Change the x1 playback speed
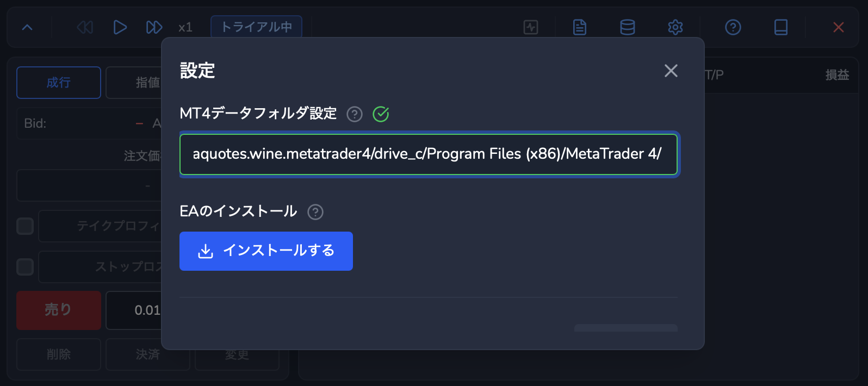The height and width of the screenshot is (386, 868). (x=185, y=27)
